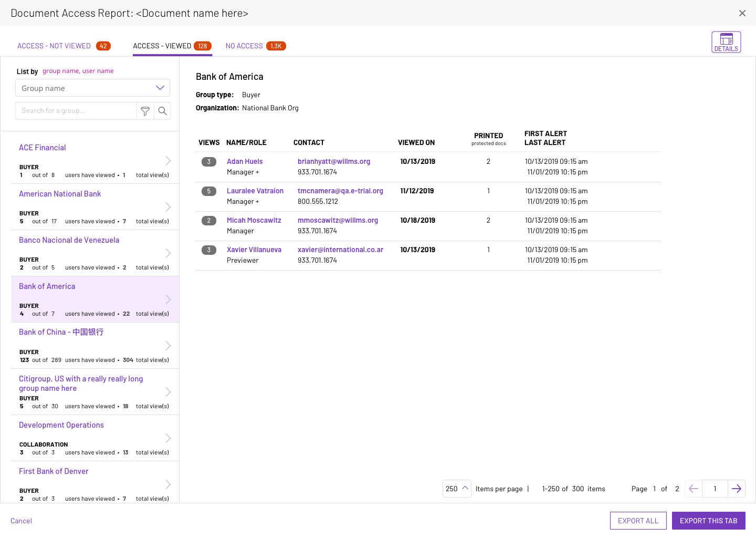
Task: Click the National Bank Org text
Action: [270, 108]
